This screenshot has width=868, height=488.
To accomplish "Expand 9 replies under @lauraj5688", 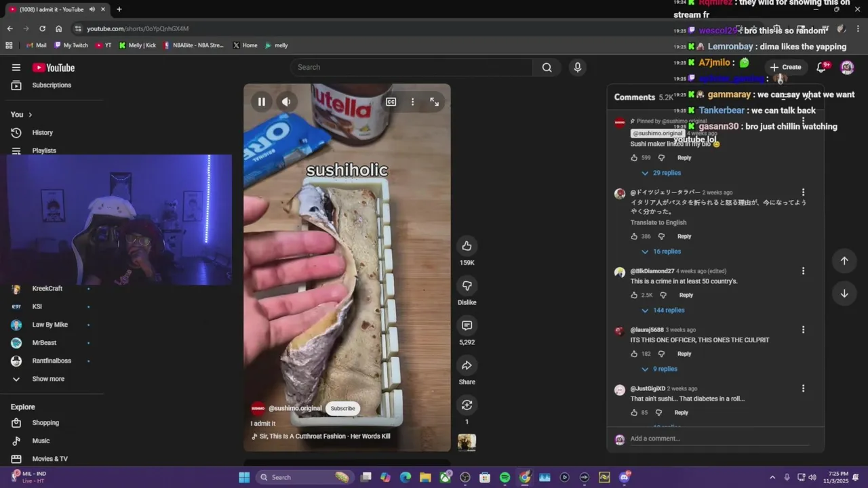I will [x=659, y=369].
